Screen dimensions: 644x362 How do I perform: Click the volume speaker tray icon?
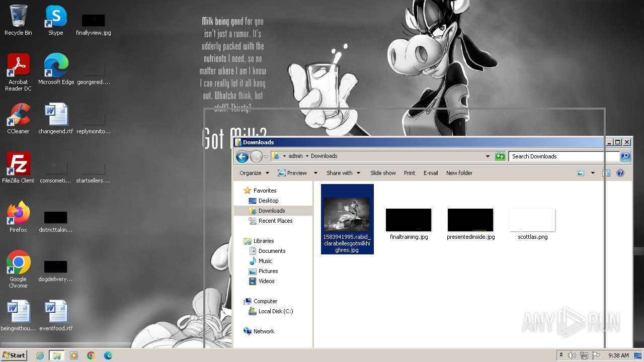pyautogui.click(x=572, y=355)
